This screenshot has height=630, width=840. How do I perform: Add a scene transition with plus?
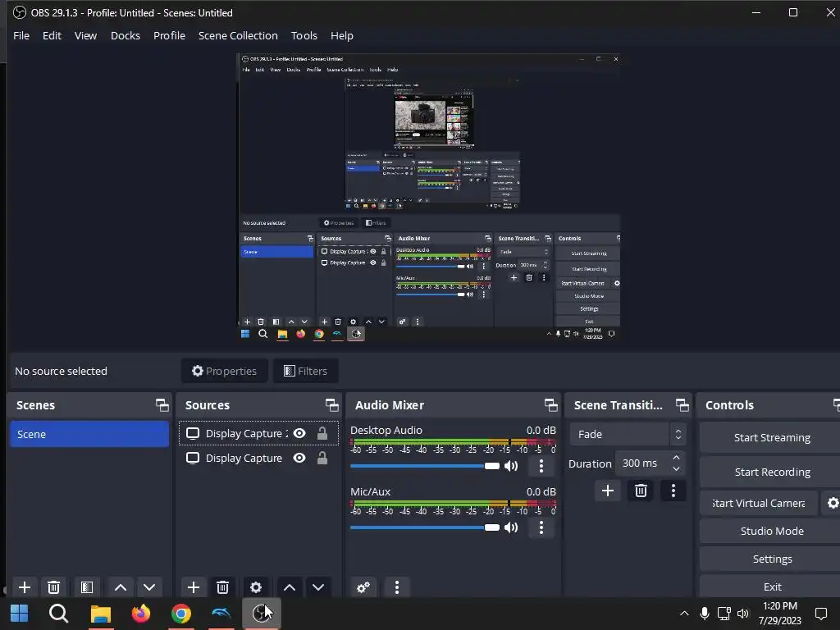point(608,491)
